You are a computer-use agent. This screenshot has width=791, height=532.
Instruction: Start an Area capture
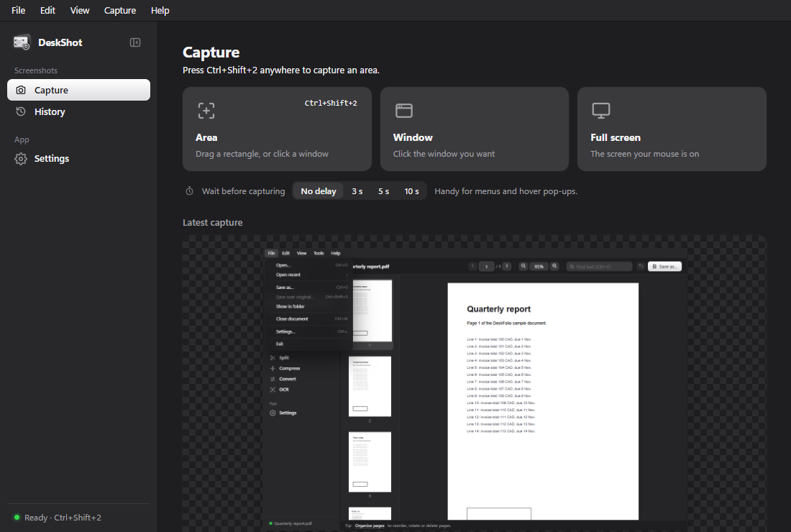[x=277, y=129]
